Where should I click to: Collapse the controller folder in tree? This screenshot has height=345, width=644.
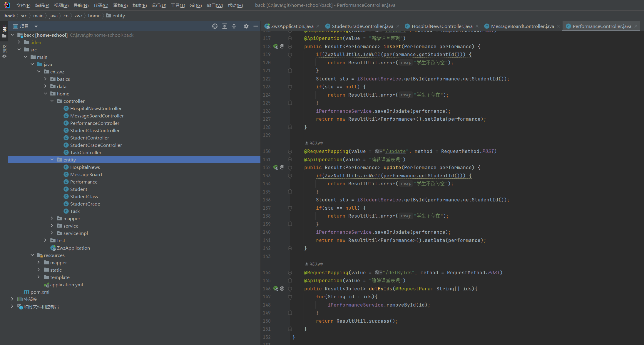coord(52,101)
